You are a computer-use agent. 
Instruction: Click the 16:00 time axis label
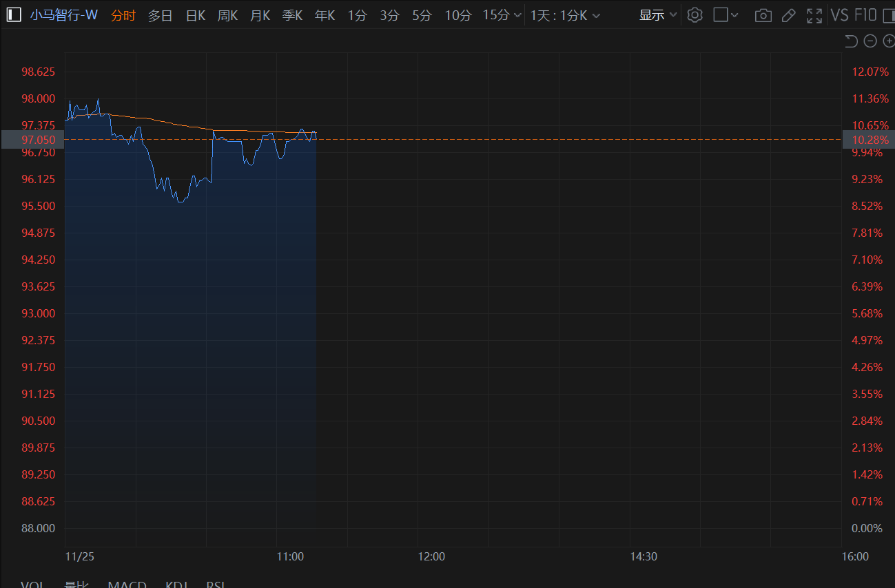point(855,556)
